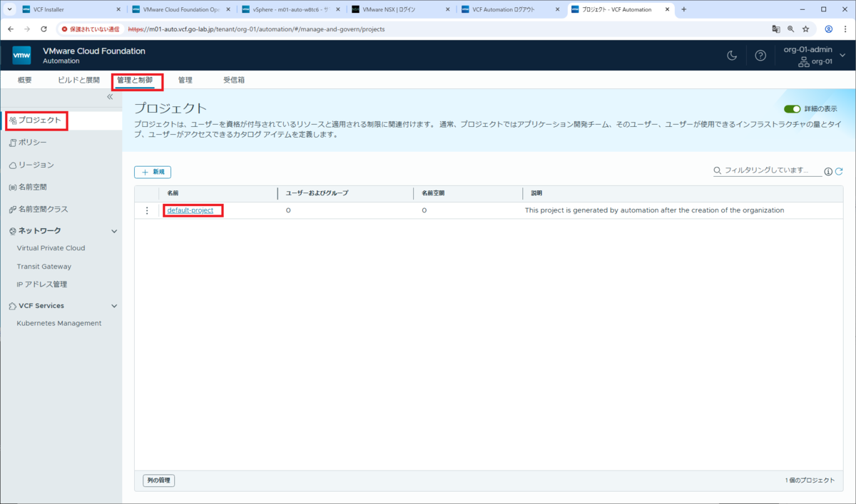The image size is (856, 504).
Task: Go back with the browser back arrow
Action: pyautogui.click(x=11, y=29)
